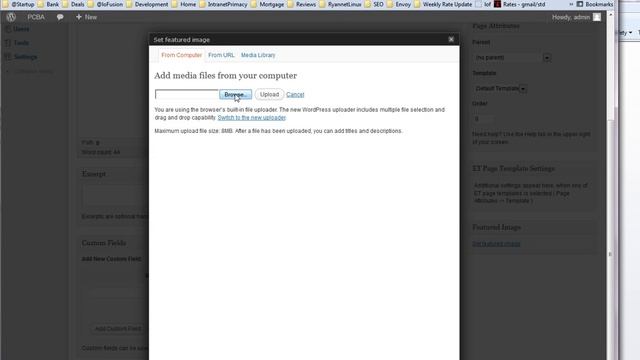Open the @IoFusion bookmarks folder
The height and width of the screenshot is (360, 640).
click(105, 4)
